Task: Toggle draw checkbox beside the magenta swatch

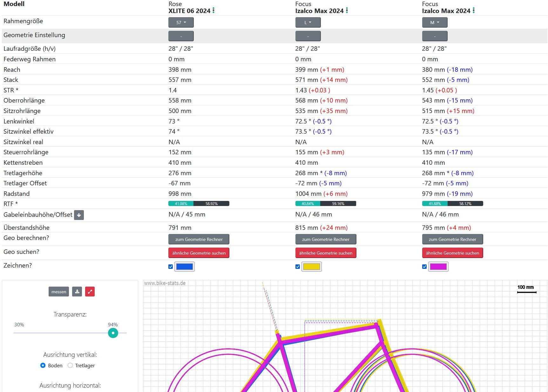Action: click(424, 267)
